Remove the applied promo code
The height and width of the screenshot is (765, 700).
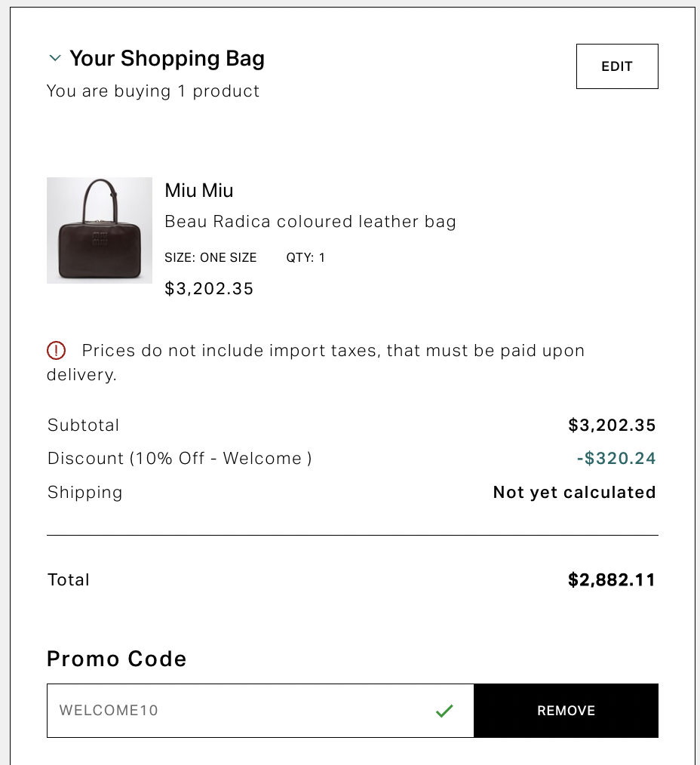[566, 710]
